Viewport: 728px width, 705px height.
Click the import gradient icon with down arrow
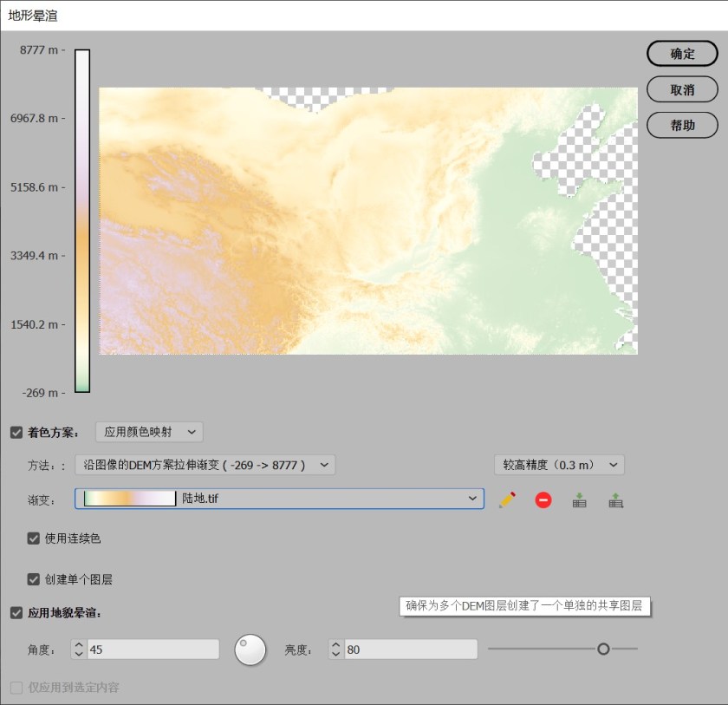(x=580, y=499)
